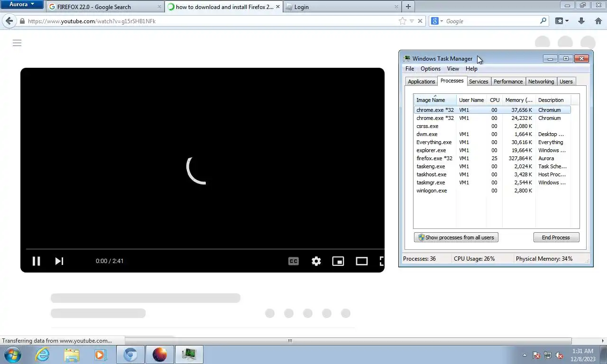Launch Internet Explorer from taskbar
Viewport: 607px width, 364px height.
(x=42, y=355)
